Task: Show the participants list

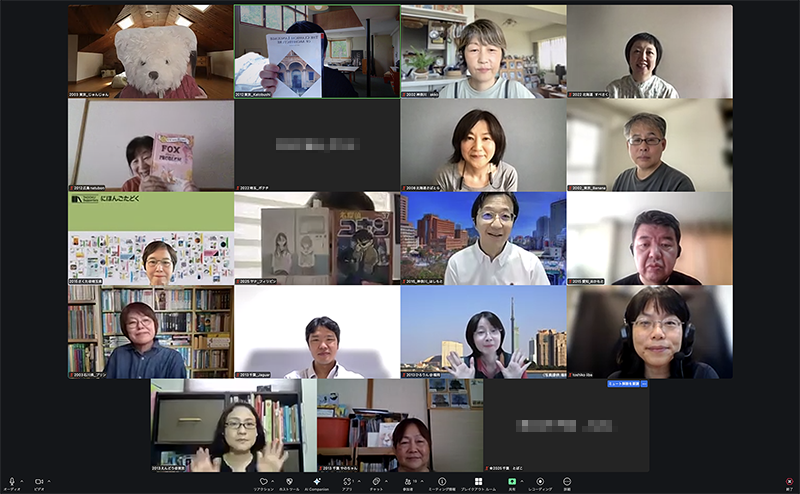Action: (x=408, y=481)
